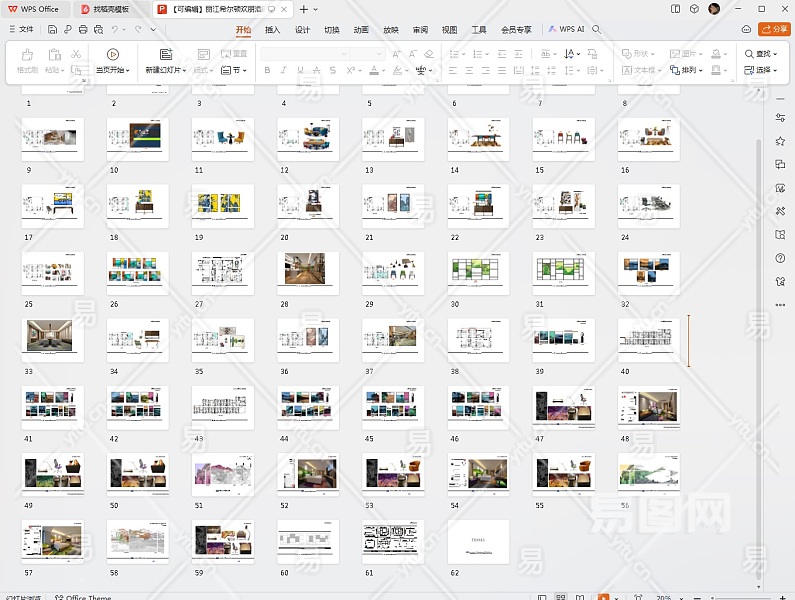The width and height of the screenshot is (795, 600).
Task: Click the Save icon in quick access toolbar
Action: pyautogui.click(x=52, y=30)
